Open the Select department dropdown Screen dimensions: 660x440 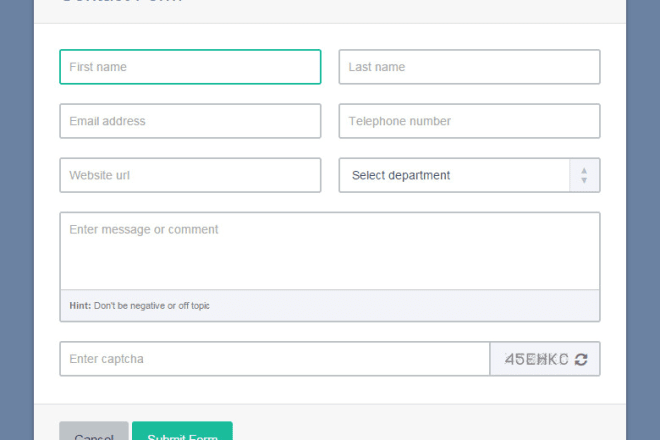469,175
